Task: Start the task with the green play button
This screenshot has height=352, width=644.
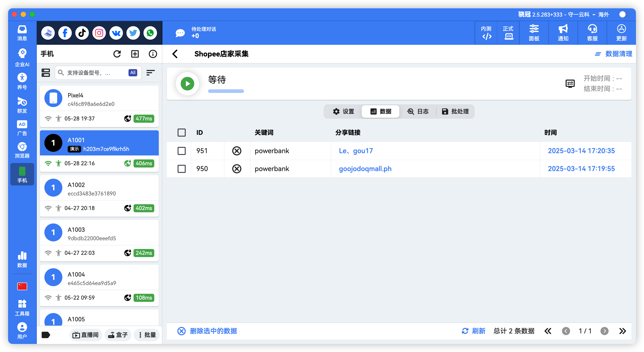Action: click(x=187, y=84)
